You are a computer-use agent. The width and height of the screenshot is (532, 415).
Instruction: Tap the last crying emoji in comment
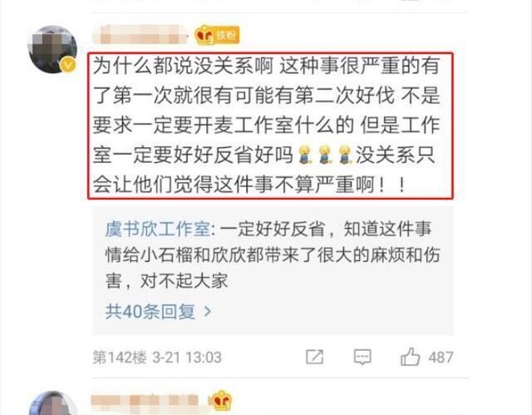pos(345,155)
